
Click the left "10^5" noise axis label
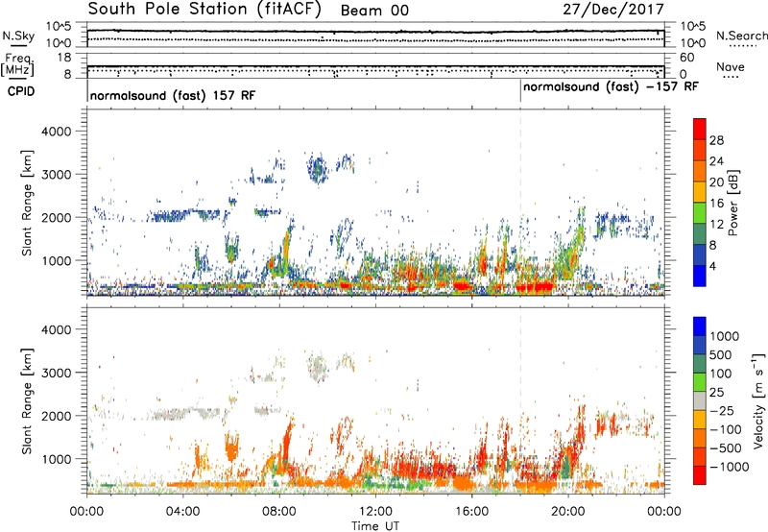coord(59,27)
